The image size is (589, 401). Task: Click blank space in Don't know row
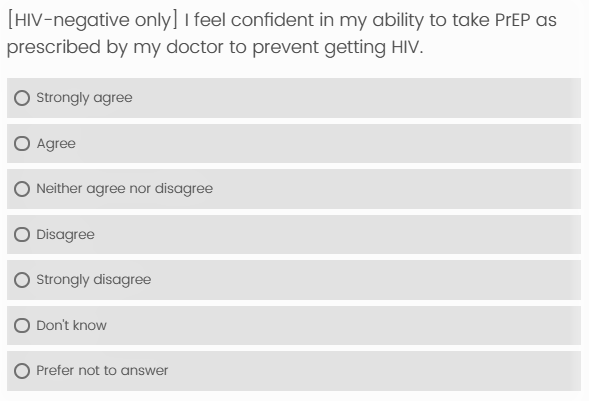[x=344, y=325]
